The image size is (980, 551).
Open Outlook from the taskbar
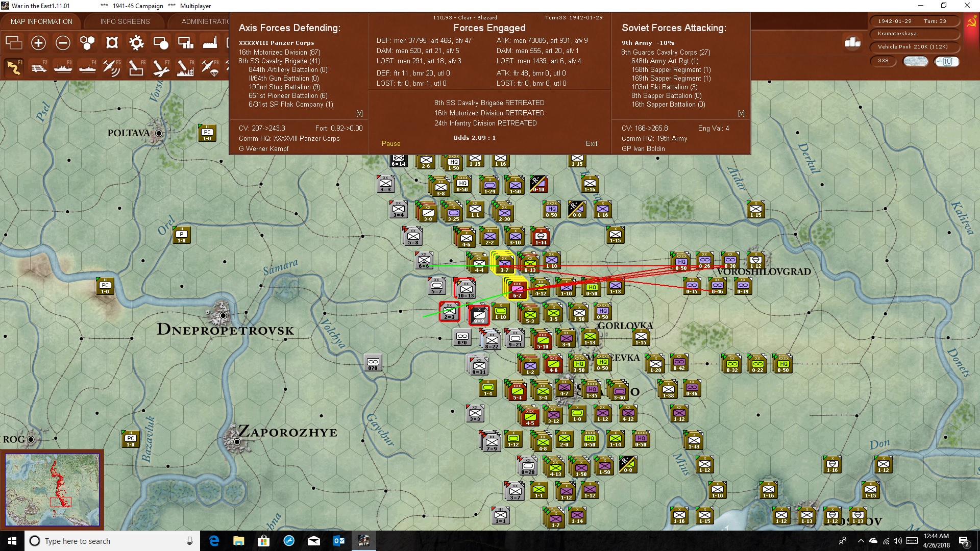point(339,541)
